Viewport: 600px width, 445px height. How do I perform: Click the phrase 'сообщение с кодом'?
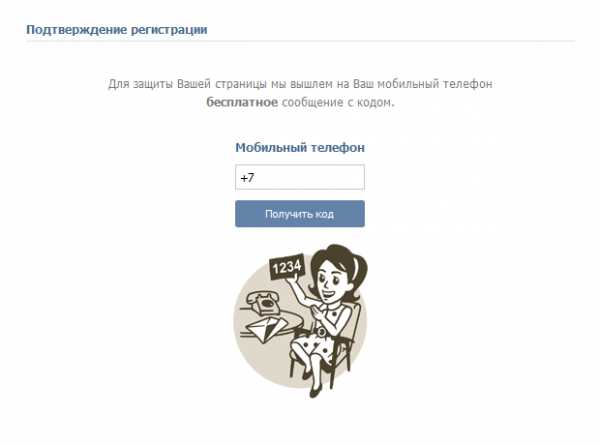(x=337, y=102)
